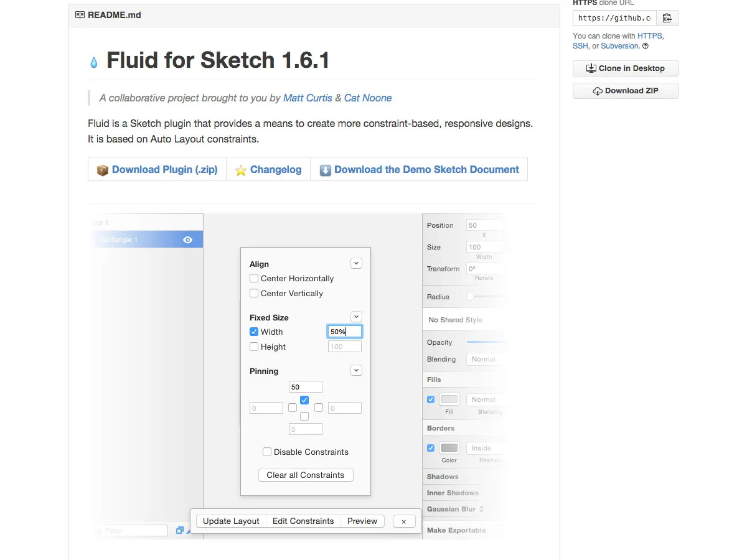
Task: Click the left pinning value field
Action: click(266, 408)
